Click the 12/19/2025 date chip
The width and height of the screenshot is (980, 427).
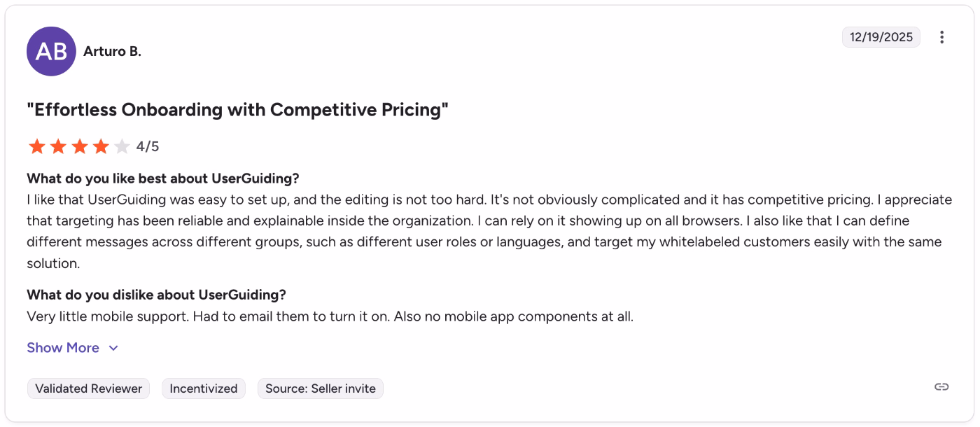coord(881,37)
